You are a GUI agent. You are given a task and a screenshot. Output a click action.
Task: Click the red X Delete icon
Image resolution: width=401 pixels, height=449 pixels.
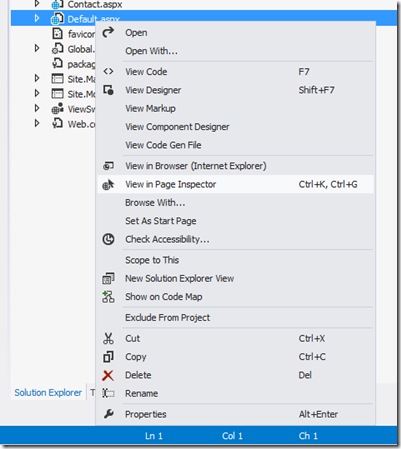pos(108,375)
